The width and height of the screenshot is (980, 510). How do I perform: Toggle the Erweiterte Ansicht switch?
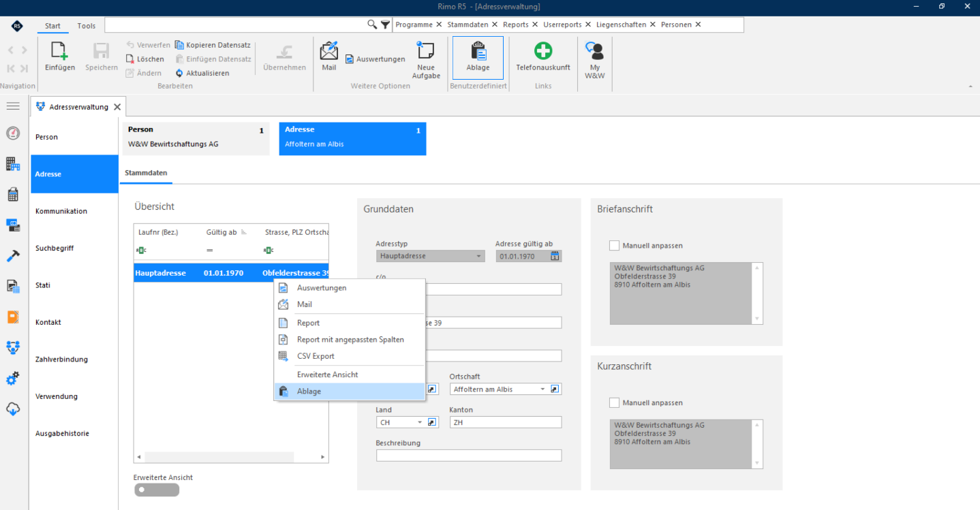point(157,490)
